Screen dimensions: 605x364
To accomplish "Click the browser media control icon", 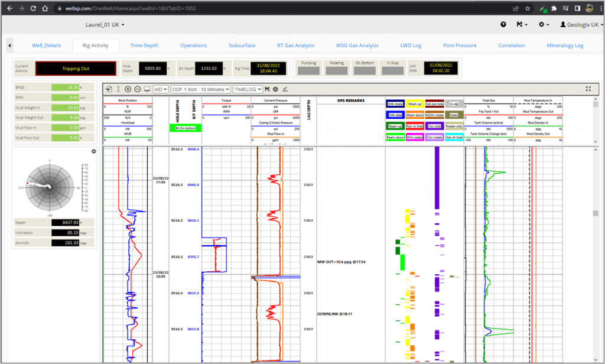I will tap(565, 8).
